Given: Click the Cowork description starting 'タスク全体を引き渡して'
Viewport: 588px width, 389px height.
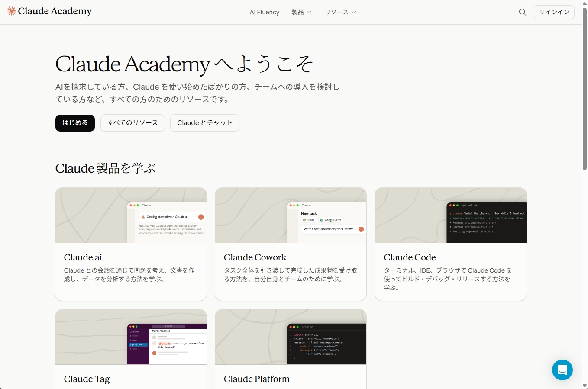Looking at the screenshot, I should [291, 275].
